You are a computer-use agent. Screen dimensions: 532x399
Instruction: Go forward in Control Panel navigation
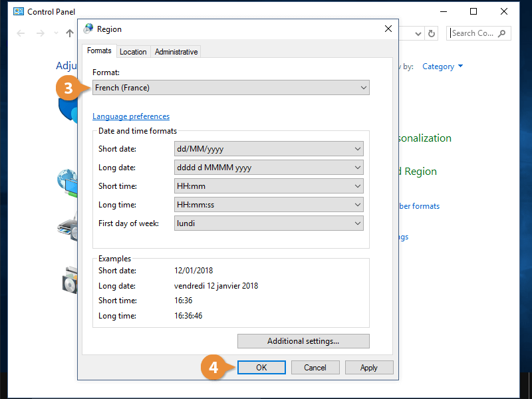[41, 33]
